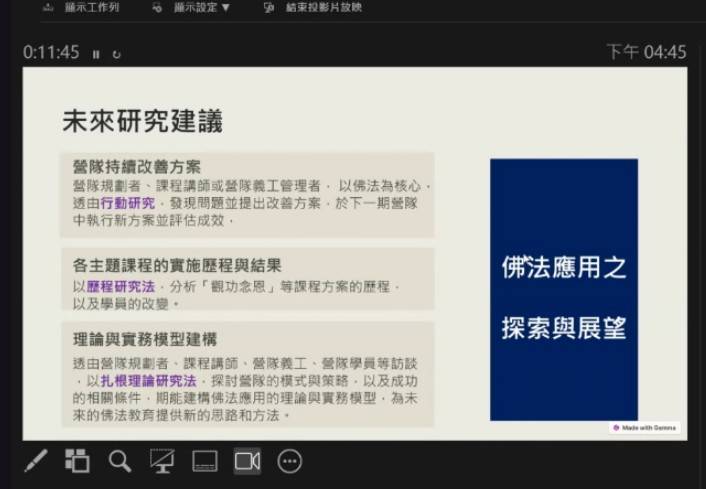This screenshot has height=489, width=706.
Task: Restart the presentation timer
Action: [x=116, y=54]
